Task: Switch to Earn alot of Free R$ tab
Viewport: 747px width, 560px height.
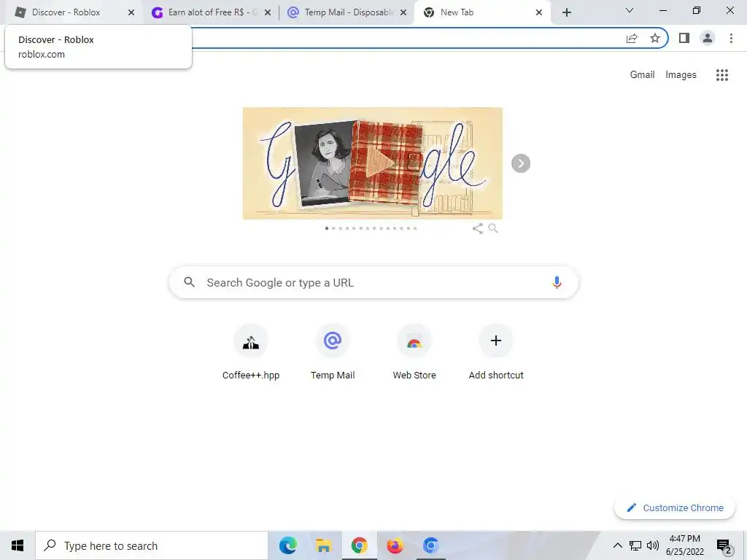Action: (212, 12)
